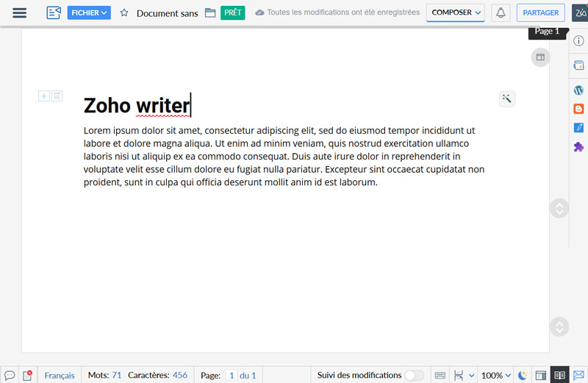Click the Page 1 tooltip label
Viewport: 588px width, 383px height.
click(547, 32)
